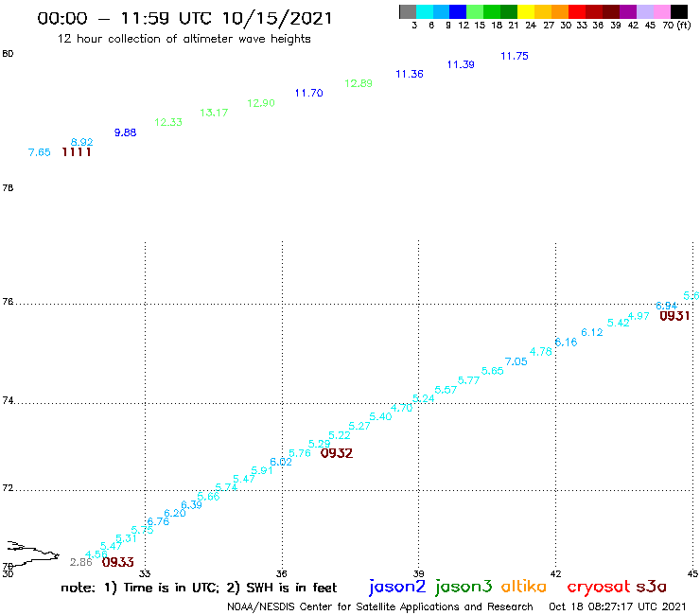Image resolution: width=700 pixels, height=615 pixels.
Task: Click the gray 2.86 reading
Action: click(x=80, y=562)
